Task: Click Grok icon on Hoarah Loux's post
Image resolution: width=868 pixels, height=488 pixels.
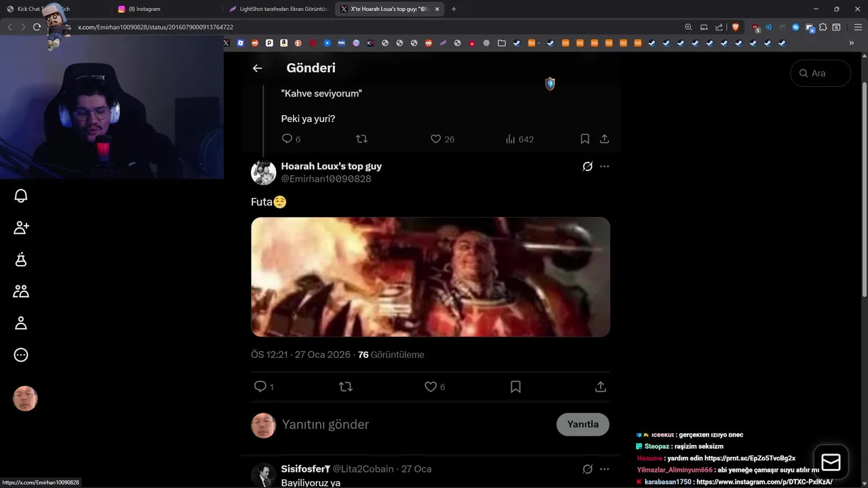Action: [x=587, y=166]
